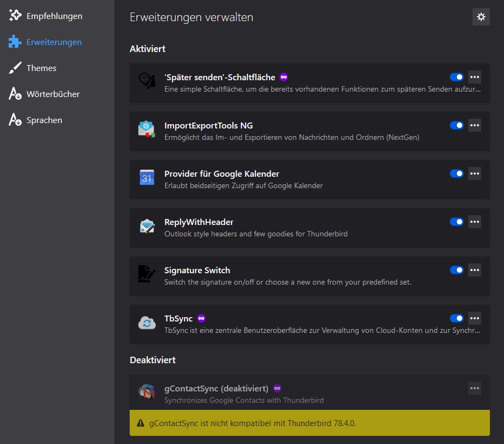
Task: Click the description 'Outlook style headers and few goodies'
Action: click(x=256, y=234)
